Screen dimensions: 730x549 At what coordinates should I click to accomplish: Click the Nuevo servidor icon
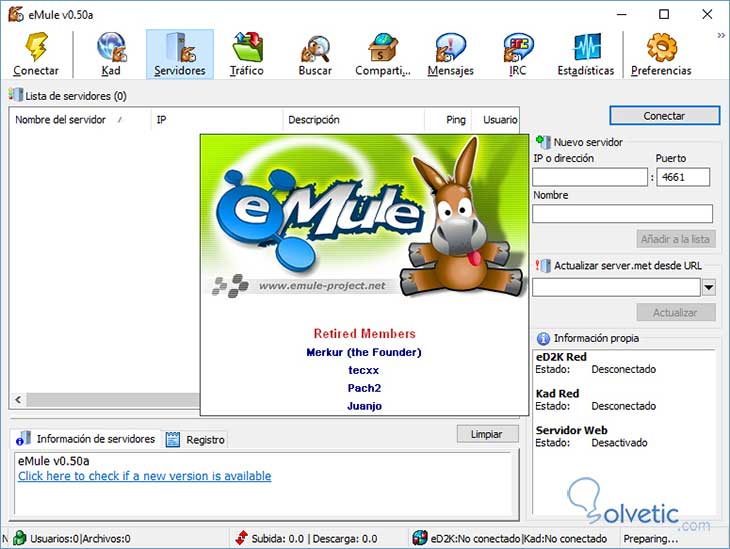(543, 142)
